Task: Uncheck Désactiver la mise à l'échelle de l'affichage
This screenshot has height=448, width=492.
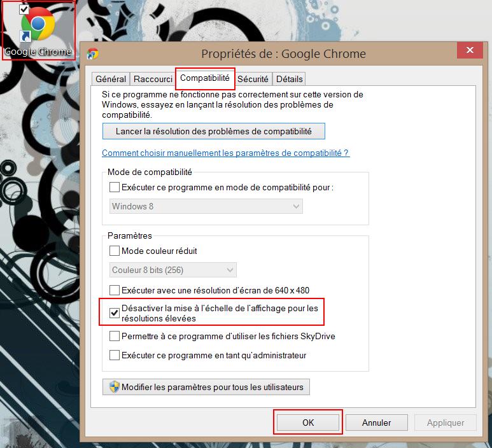Action: pyautogui.click(x=114, y=313)
